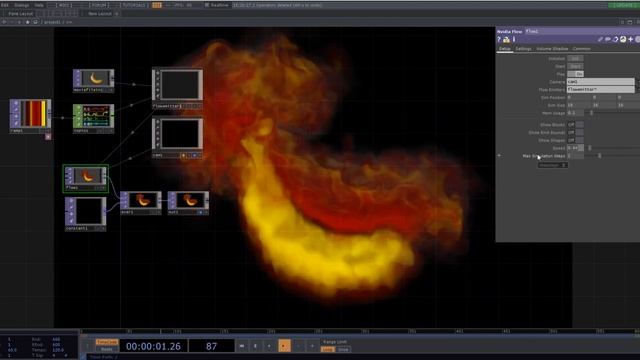Select the over1 node
Screen dimensions: 640x360
tap(140, 202)
